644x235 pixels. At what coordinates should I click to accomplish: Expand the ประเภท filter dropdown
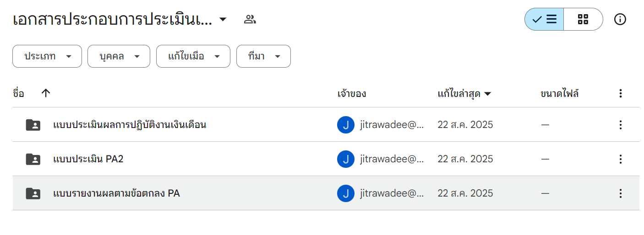pyautogui.click(x=47, y=56)
